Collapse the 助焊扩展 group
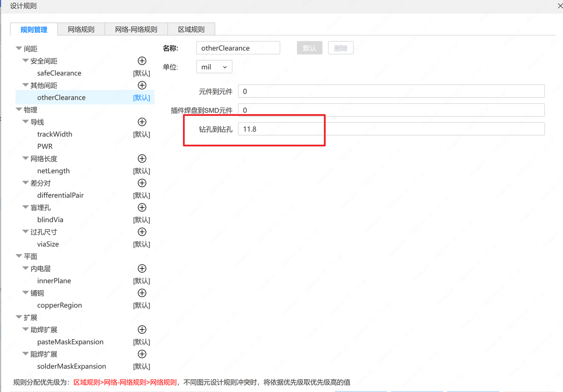563x392 pixels. [x=26, y=330]
